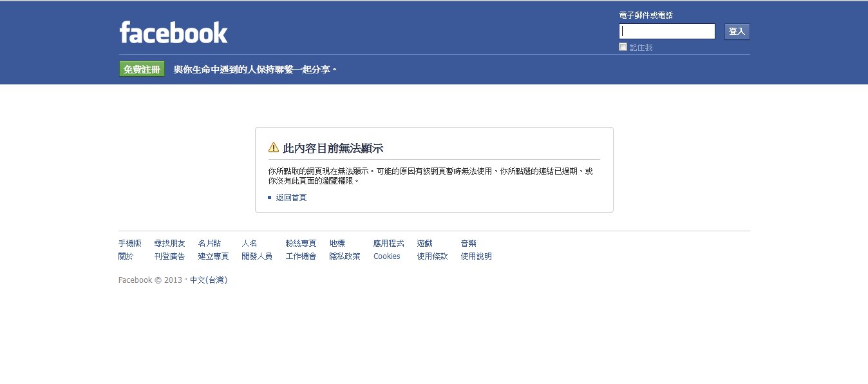Click the yellow warning icon in the error box
Screen dimensions: 868x384
[274, 148]
